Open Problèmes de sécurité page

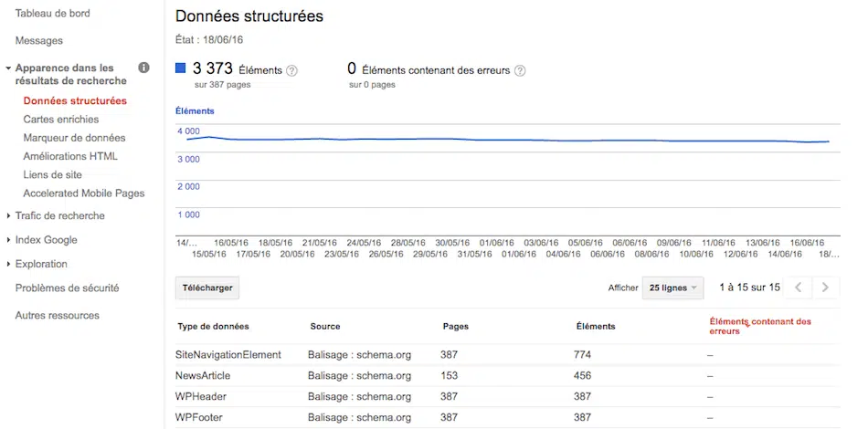pos(68,288)
